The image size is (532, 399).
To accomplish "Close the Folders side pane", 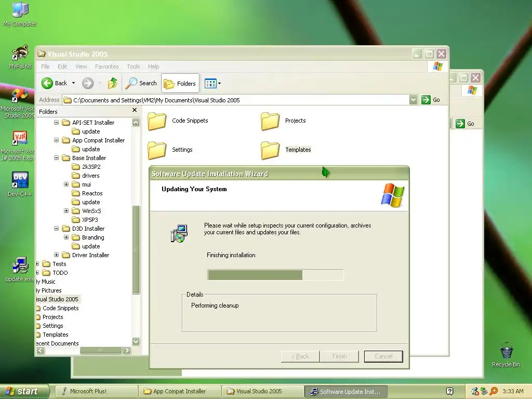I will (135, 110).
